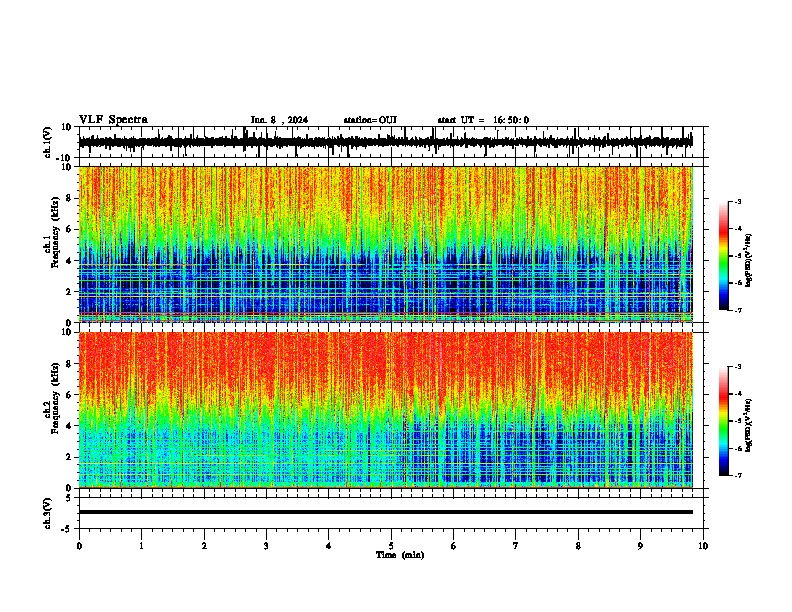
Task: Click the ch.1 spectrogram color scale bar
Action: [724, 256]
